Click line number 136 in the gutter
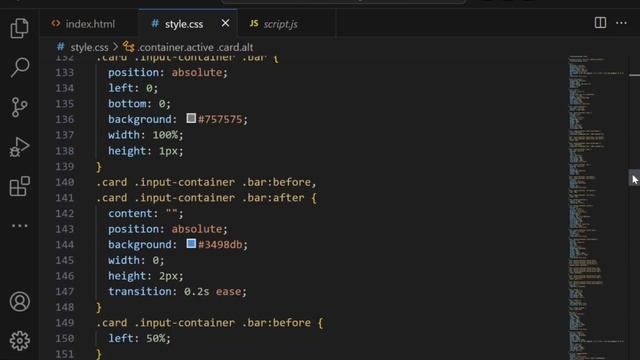The height and width of the screenshot is (360, 640). [x=64, y=119]
